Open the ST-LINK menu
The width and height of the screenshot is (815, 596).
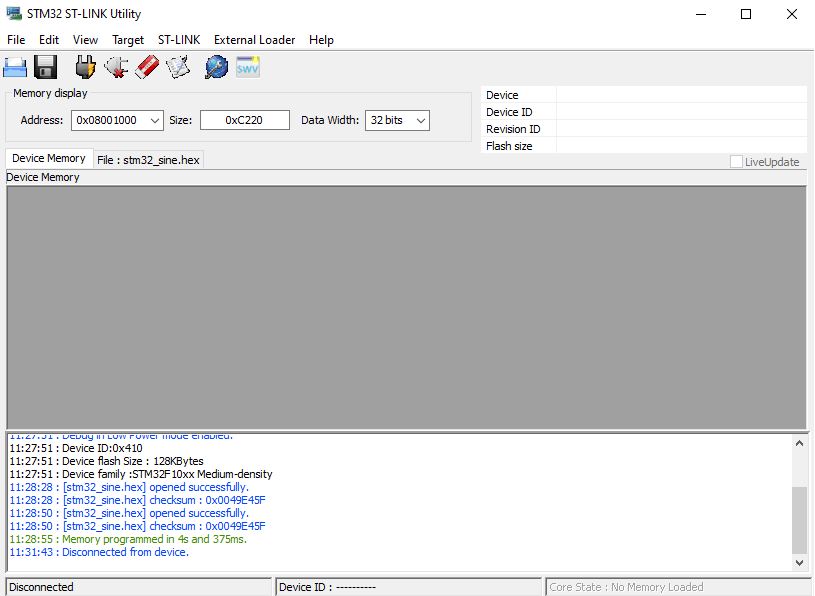pyautogui.click(x=179, y=40)
